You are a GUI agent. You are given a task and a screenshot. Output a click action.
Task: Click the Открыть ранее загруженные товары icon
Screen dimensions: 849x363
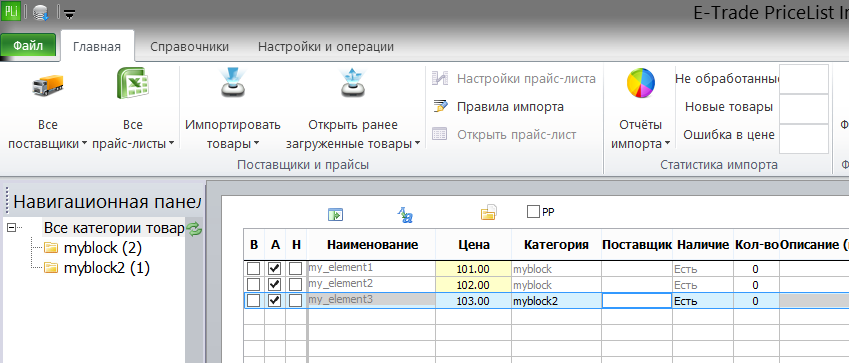coord(353,82)
